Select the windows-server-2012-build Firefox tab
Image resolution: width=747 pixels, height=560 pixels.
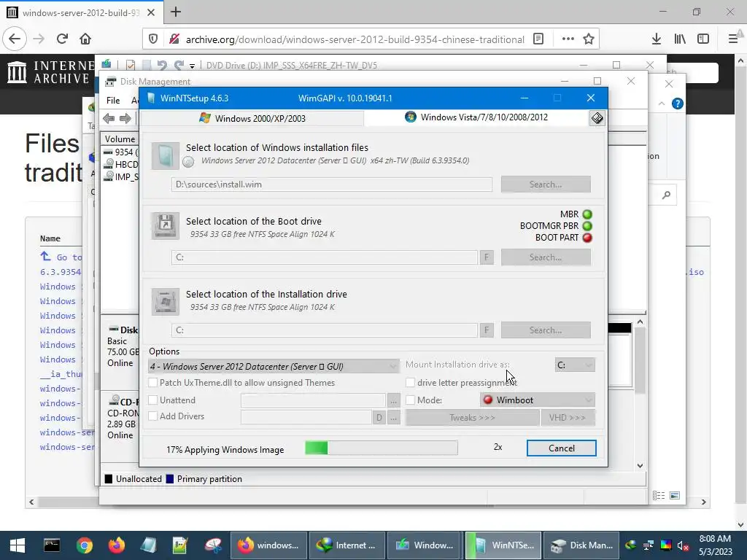pos(81,12)
